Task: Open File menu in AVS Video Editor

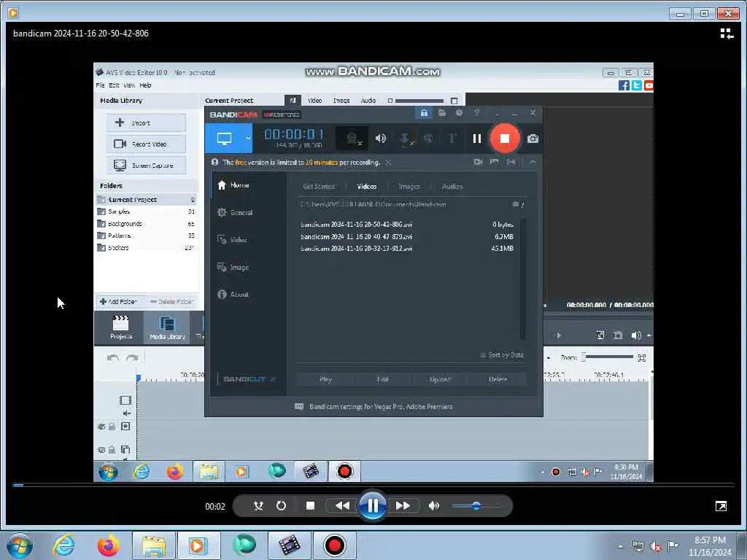Action: click(x=100, y=85)
